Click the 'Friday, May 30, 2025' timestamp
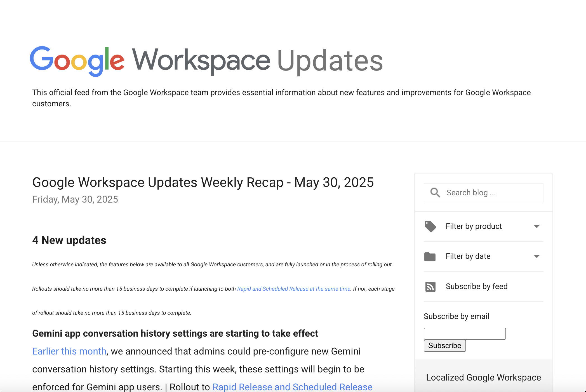The image size is (586, 392). click(x=75, y=199)
